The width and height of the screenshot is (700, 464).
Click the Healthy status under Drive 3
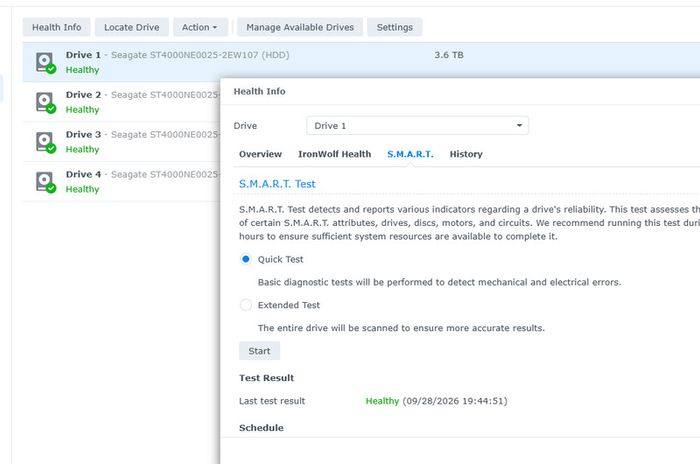83,150
